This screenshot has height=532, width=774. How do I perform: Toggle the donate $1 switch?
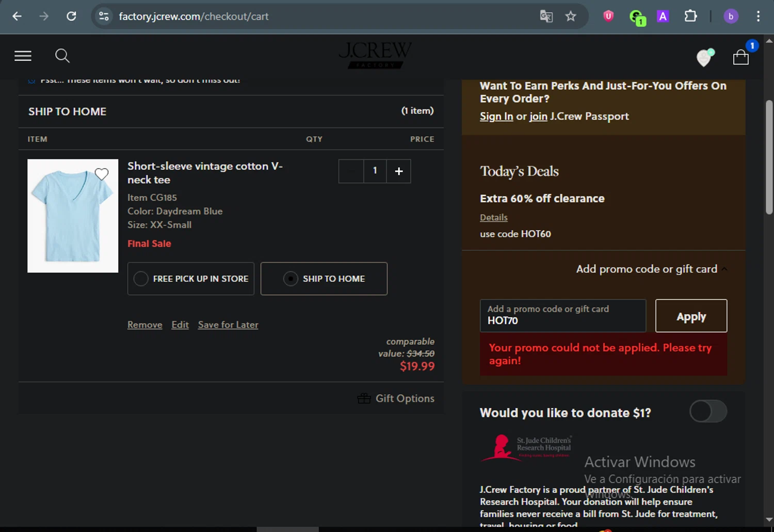[x=708, y=411]
